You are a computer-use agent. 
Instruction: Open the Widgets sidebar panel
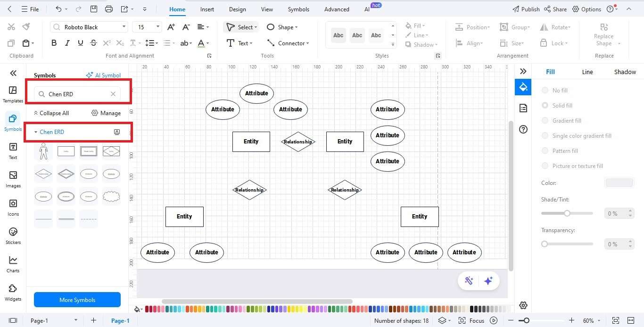coord(13,293)
